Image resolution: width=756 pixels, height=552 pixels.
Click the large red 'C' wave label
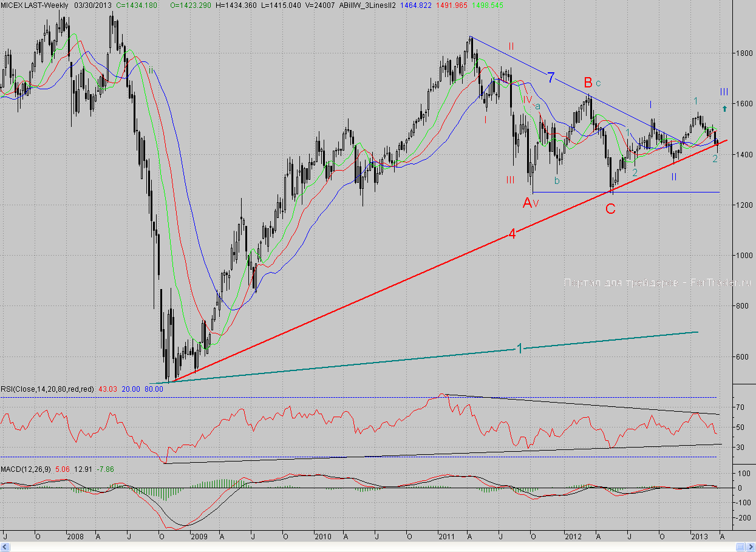(610, 209)
